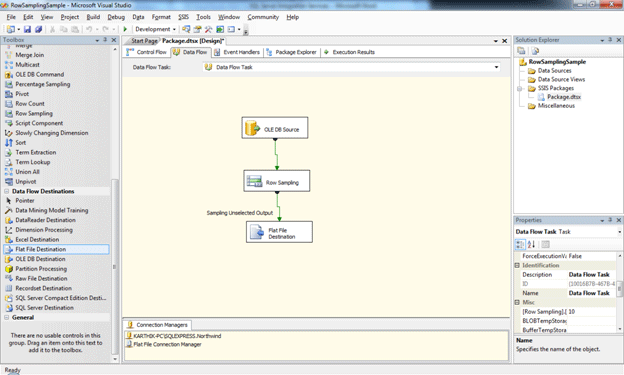Open the File menu

(x=11, y=17)
